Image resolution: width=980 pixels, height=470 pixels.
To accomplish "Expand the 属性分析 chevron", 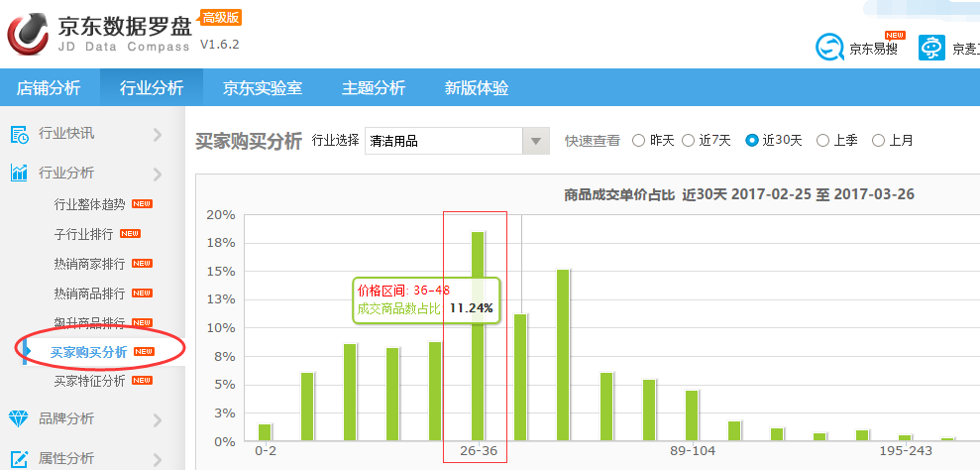I will pos(157,460).
